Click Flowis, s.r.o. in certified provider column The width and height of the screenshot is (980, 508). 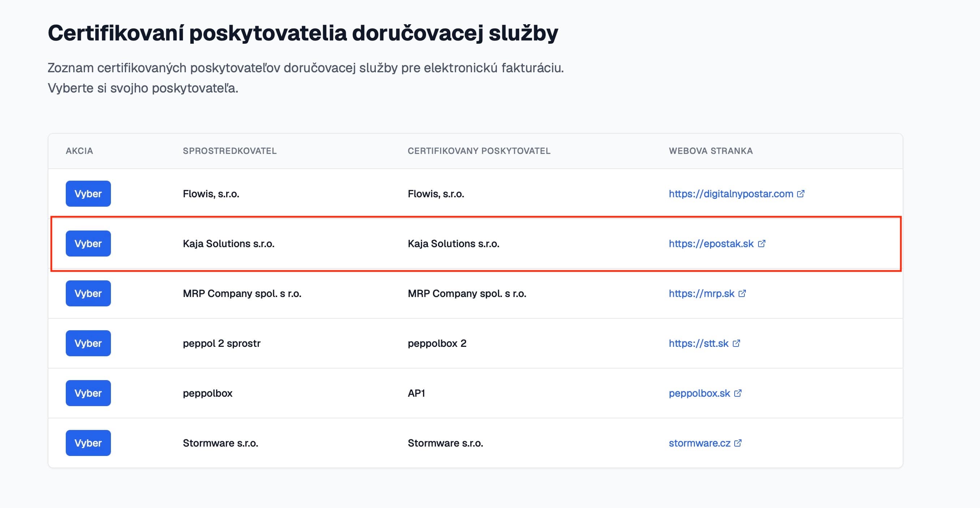coord(436,194)
